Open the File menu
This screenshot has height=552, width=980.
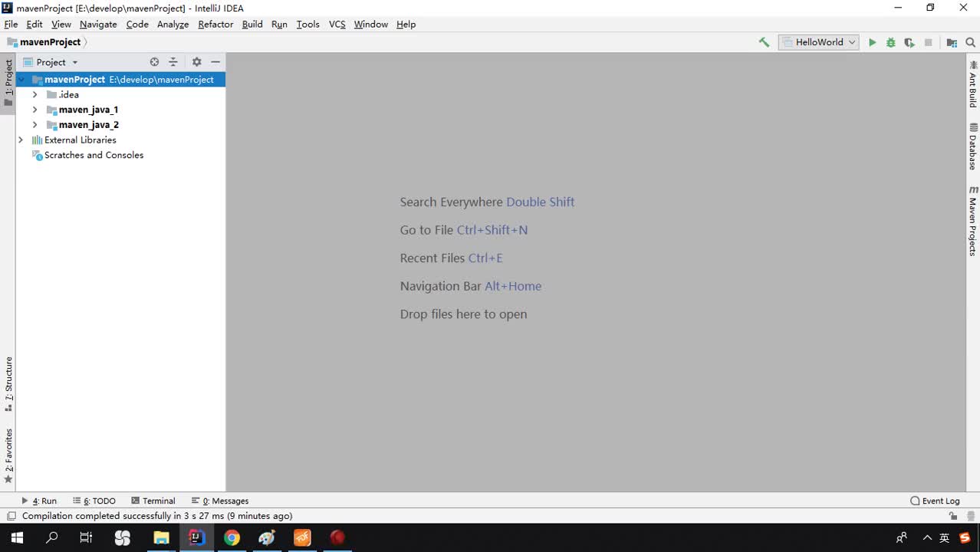[x=11, y=25]
